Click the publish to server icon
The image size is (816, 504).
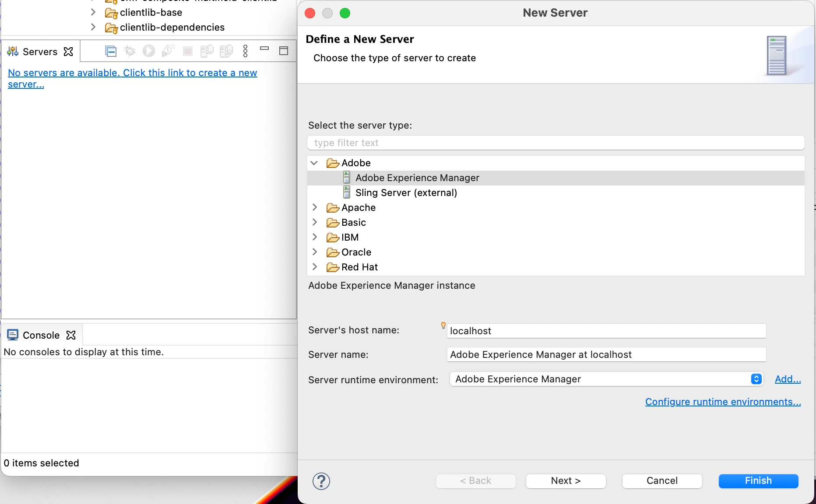[207, 51]
